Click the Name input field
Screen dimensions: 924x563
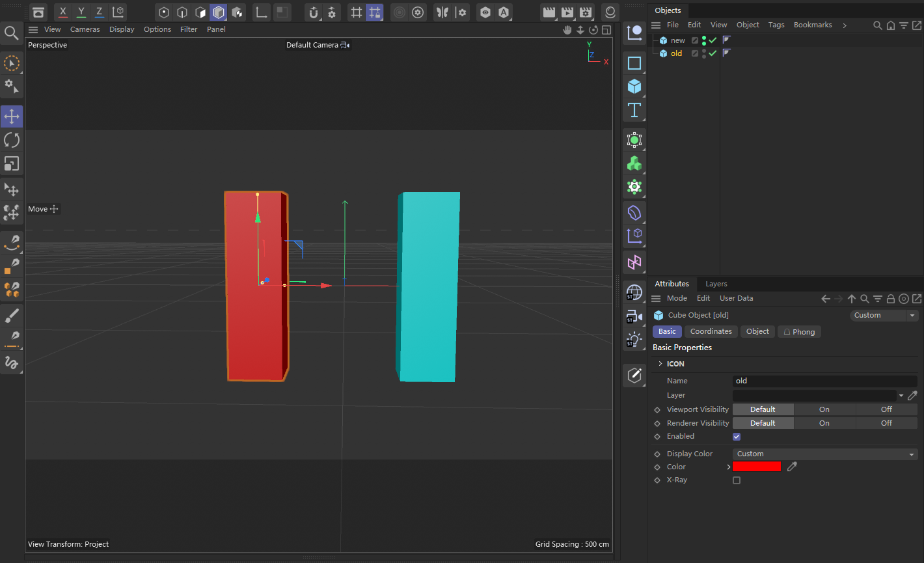(x=825, y=381)
